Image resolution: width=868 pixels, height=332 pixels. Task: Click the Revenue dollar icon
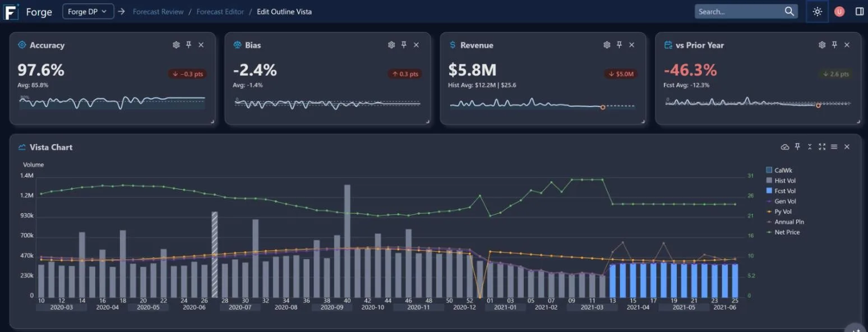(453, 45)
